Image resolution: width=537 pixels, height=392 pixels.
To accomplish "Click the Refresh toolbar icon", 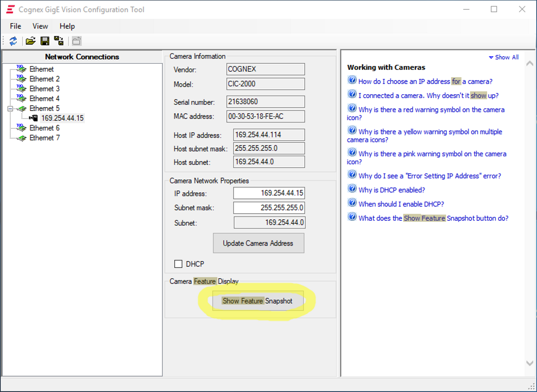I will [13, 41].
